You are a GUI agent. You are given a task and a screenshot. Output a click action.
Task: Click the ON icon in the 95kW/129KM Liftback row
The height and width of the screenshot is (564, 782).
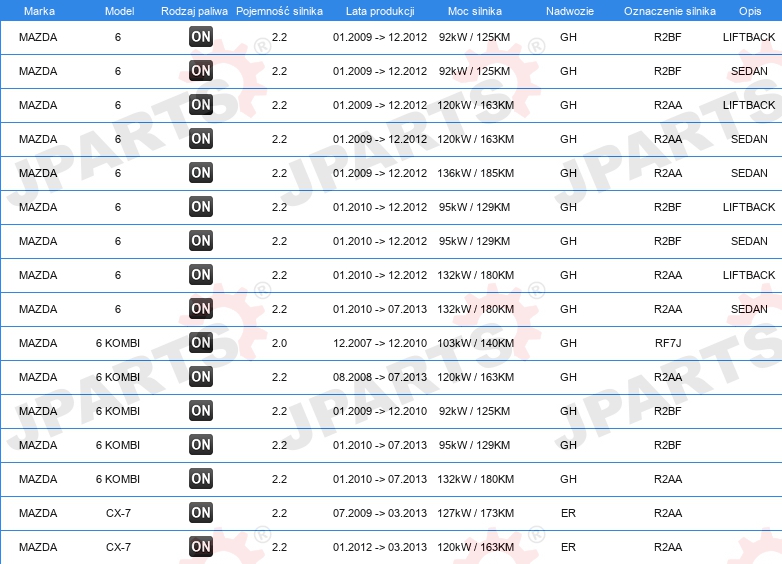pyautogui.click(x=201, y=206)
